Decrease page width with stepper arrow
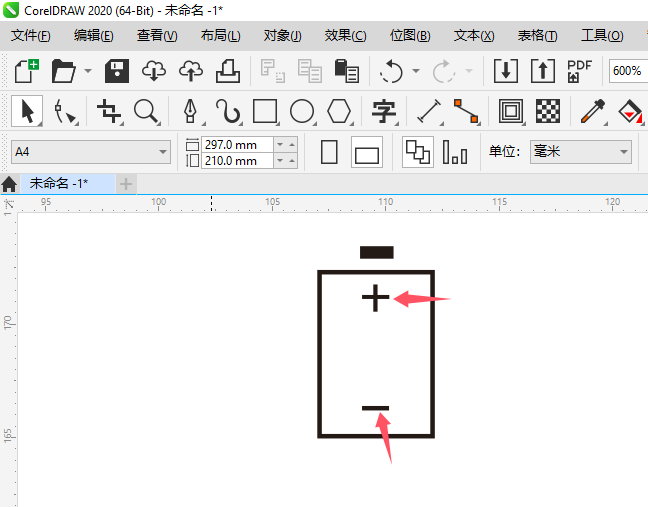Screen dimensions: 648x507 coord(280,145)
